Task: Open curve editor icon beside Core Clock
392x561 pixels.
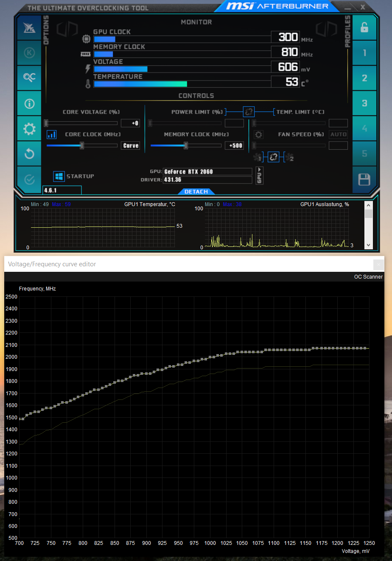Action: tap(51, 134)
